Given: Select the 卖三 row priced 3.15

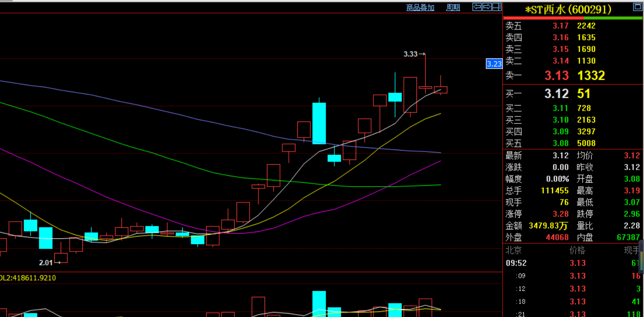Looking at the screenshot, I should [573, 49].
